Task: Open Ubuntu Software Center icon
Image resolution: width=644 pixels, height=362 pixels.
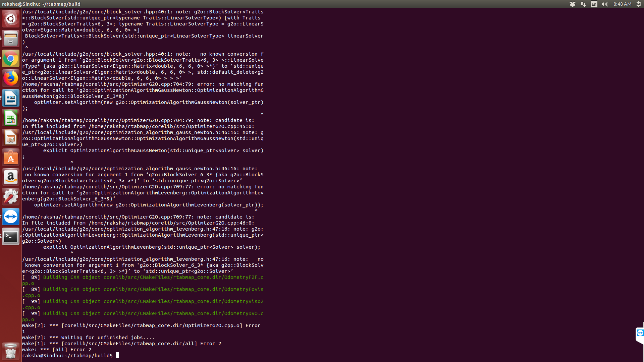Action: pyautogui.click(x=11, y=158)
